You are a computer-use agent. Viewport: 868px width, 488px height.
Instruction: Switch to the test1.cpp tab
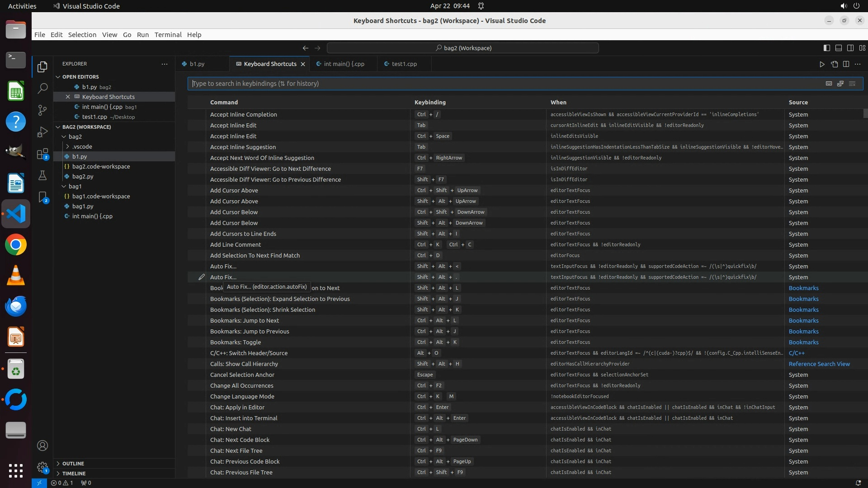click(x=404, y=64)
